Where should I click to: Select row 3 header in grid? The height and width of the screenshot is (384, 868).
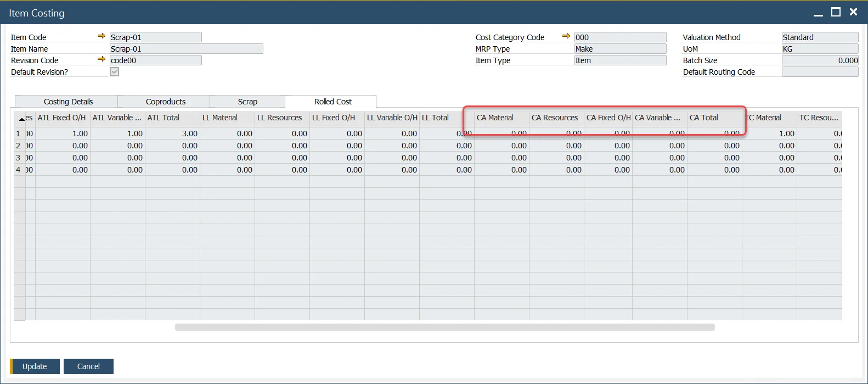19,158
